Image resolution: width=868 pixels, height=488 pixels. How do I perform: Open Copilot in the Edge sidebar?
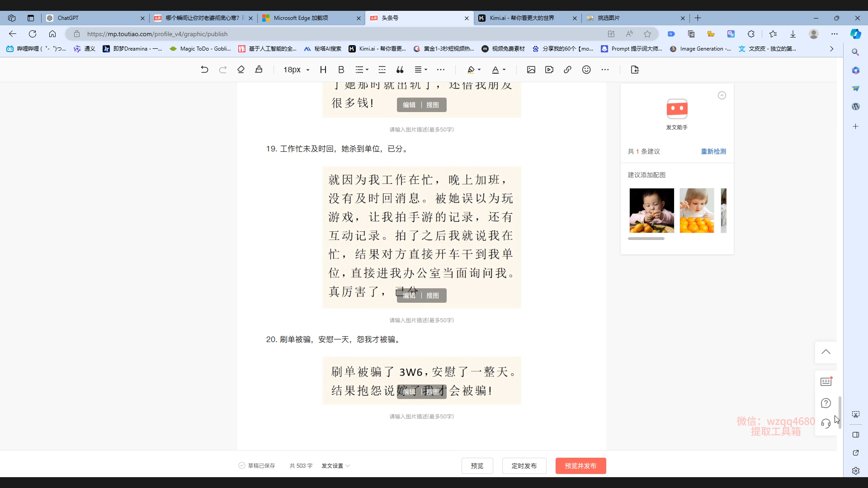pyautogui.click(x=855, y=34)
